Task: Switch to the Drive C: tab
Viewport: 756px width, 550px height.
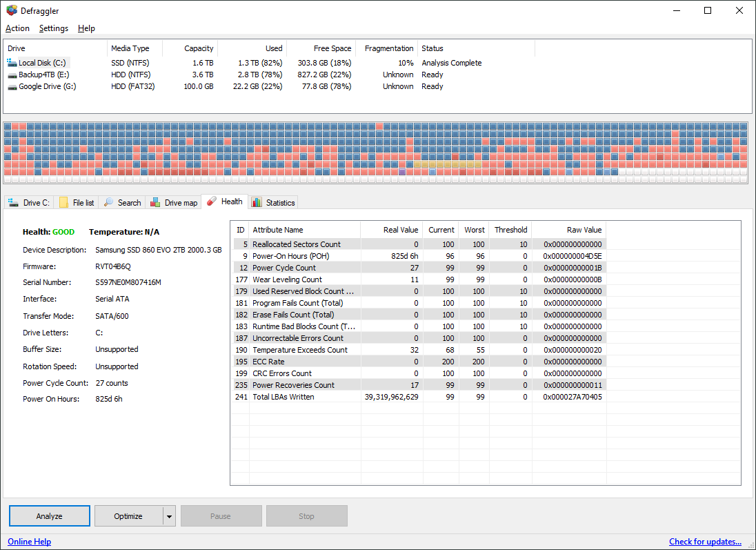Action: pyautogui.click(x=29, y=203)
